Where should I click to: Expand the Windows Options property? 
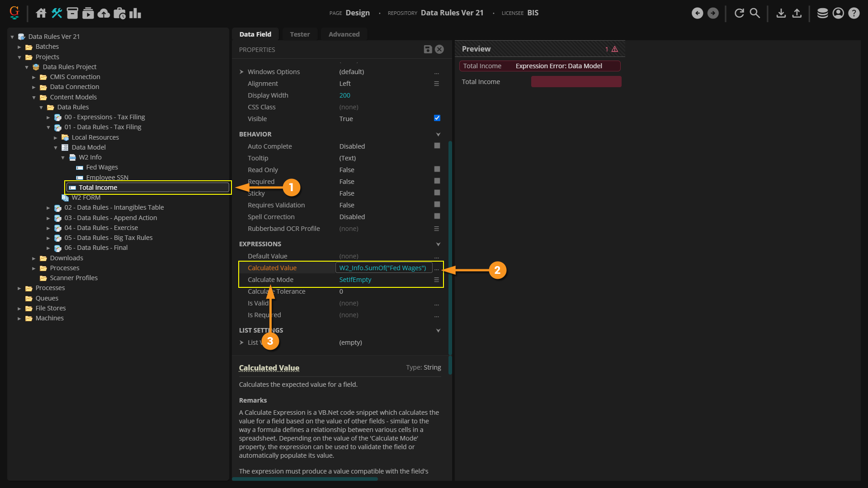pos(242,72)
